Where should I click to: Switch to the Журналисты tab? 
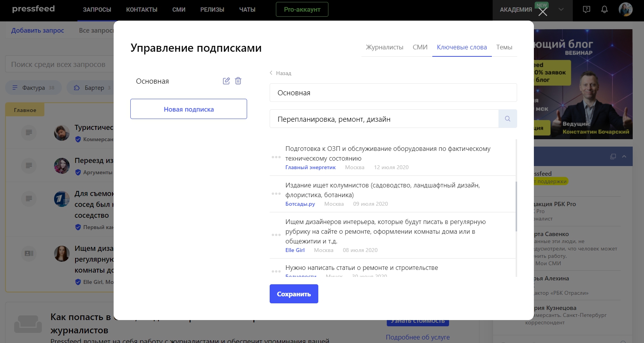[x=384, y=47]
